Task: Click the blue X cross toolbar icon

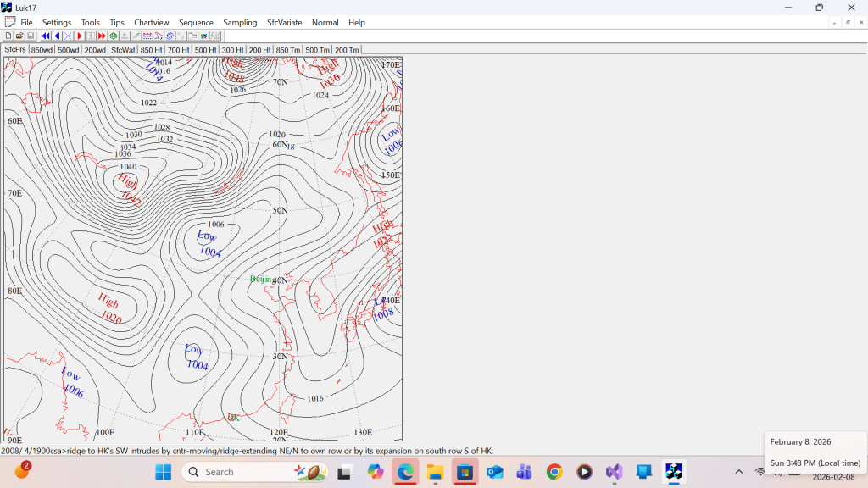Action: coord(68,36)
